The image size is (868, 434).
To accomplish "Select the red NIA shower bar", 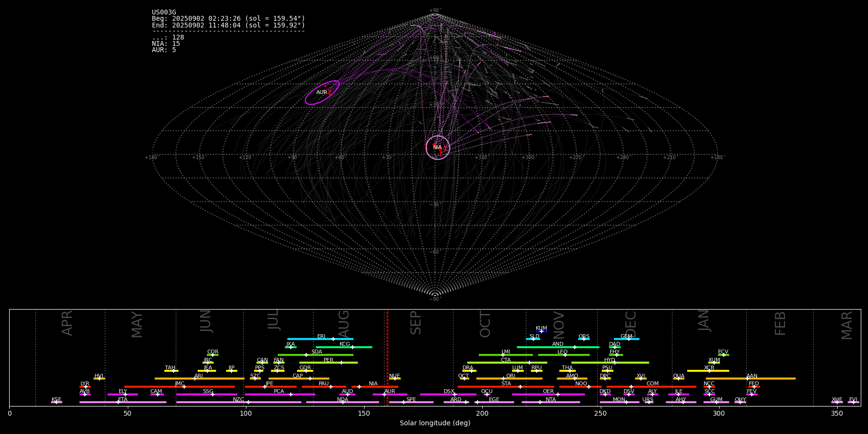I will (x=375, y=386).
